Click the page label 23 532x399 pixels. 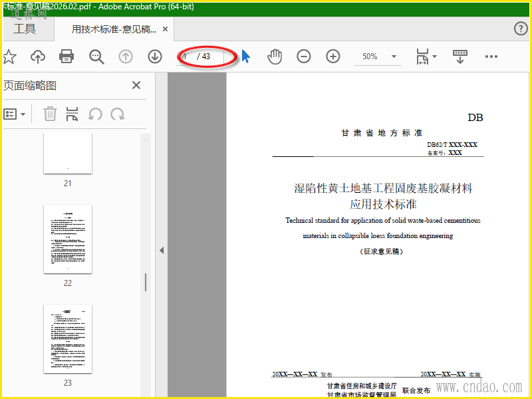tap(68, 383)
